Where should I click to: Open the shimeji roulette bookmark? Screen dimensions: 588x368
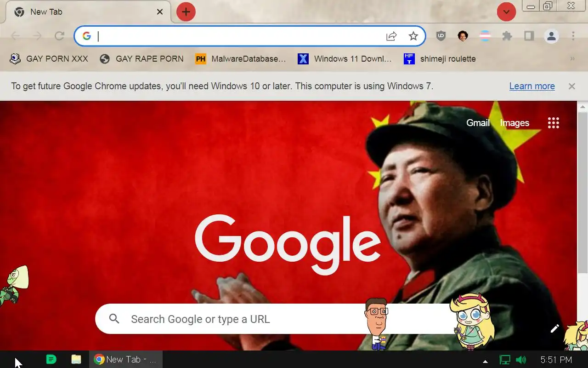tap(440, 59)
